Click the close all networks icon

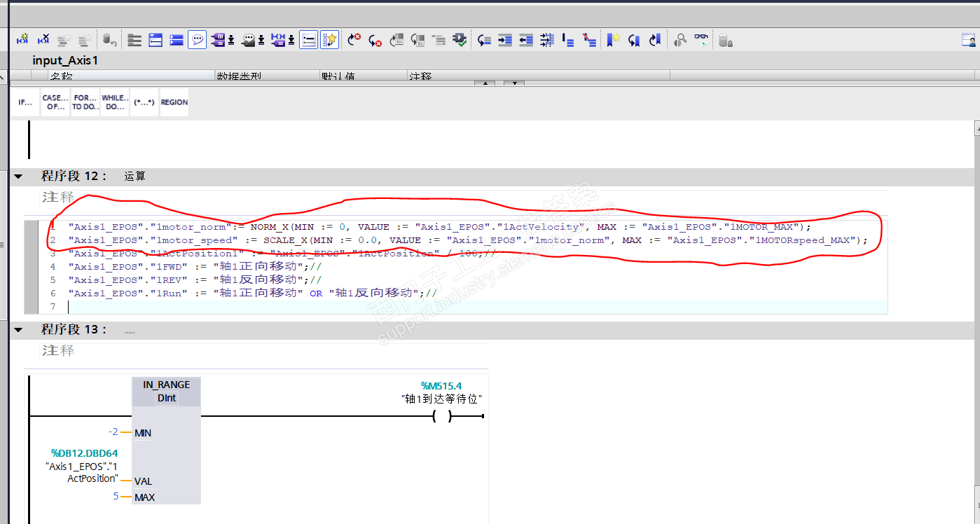point(177,40)
